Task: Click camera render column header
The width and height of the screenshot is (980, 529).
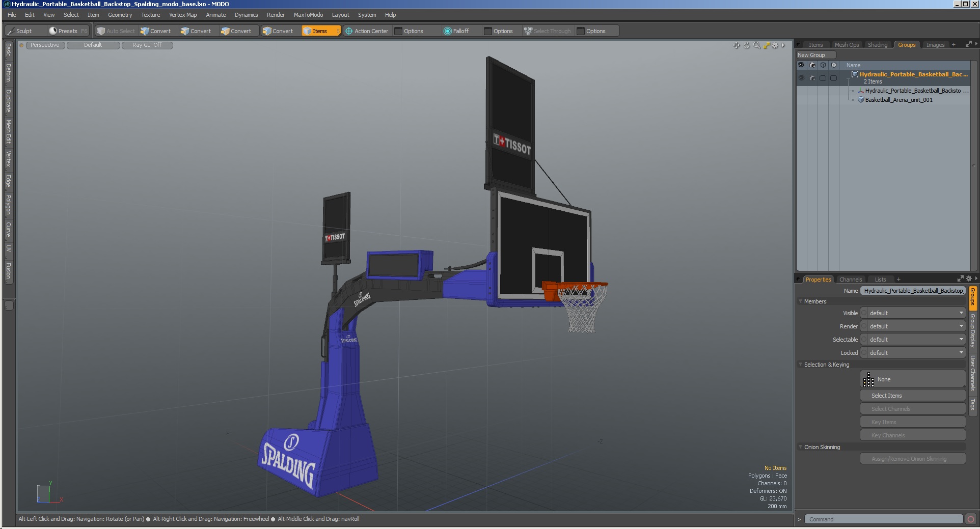Action: (812, 65)
